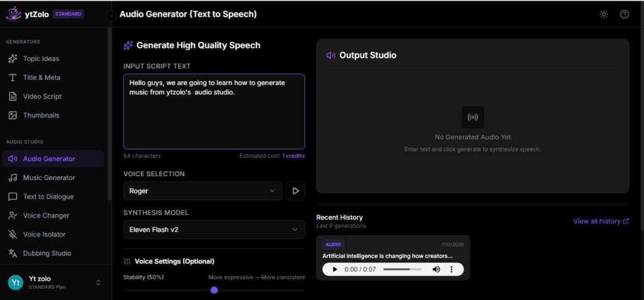The width and height of the screenshot is (644, 300).
Task: Click inside the input script text box
Action: pyautogui.click(x=214, y=111)
